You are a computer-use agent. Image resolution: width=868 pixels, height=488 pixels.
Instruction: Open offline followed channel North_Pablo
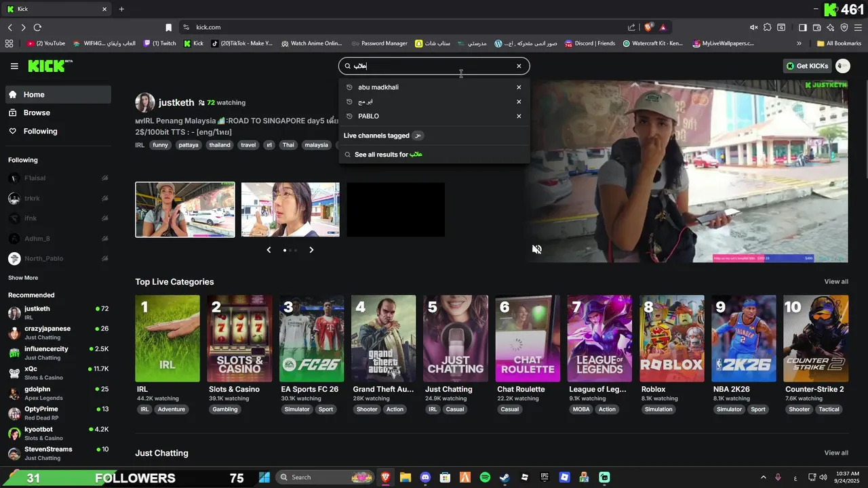(x=58, y=258)
